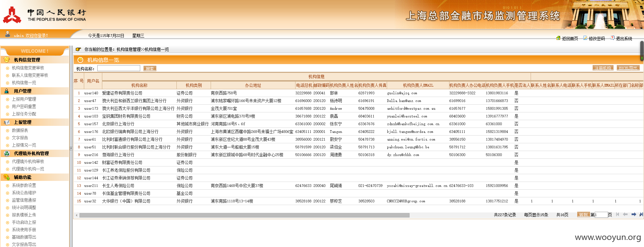
Task: Go to the previous page arrow
Action: click(625, 214)
